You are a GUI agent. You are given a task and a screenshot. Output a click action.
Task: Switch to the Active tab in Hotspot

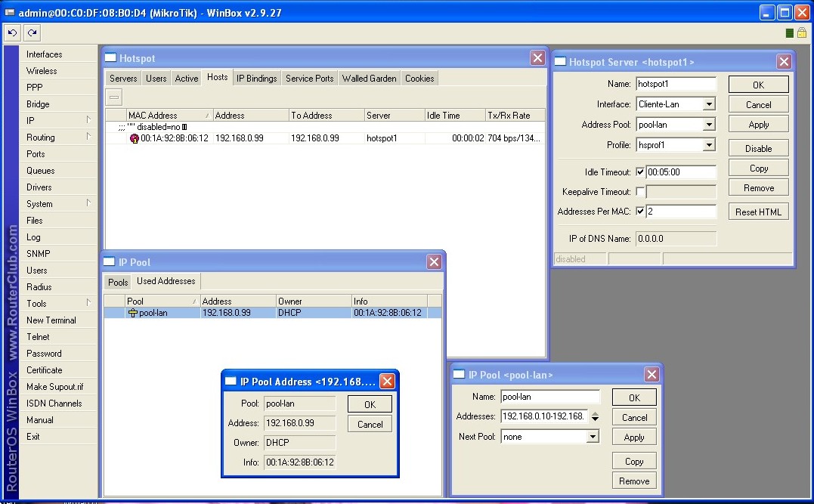click(187, 79)
